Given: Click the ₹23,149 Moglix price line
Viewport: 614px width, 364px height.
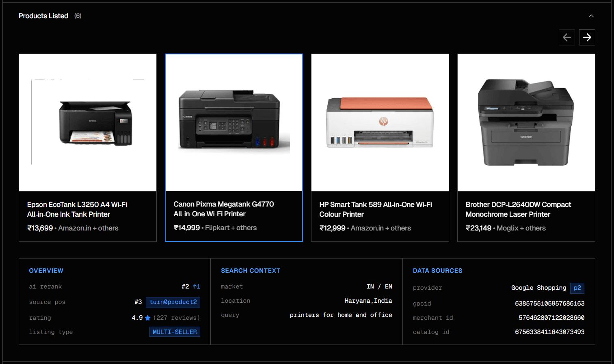Looking at the screenshot, I should click(506, 228).
